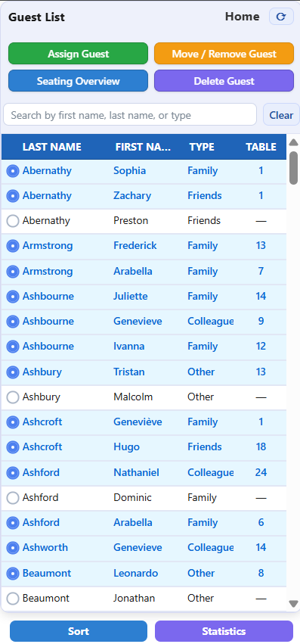The width and height of the screenshot is (300, 644).
Task: Click the TABLE column header
Action: pyautogui.click(x=261, y=147)
